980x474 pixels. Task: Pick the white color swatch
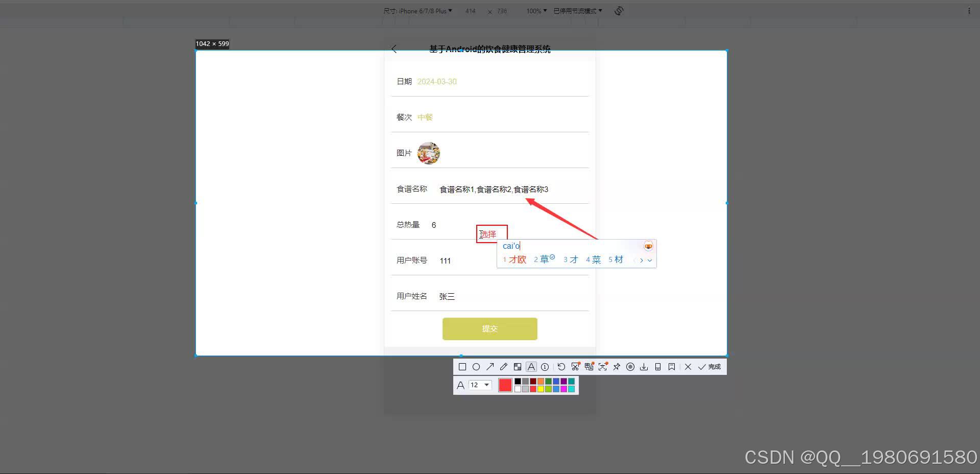518,389
